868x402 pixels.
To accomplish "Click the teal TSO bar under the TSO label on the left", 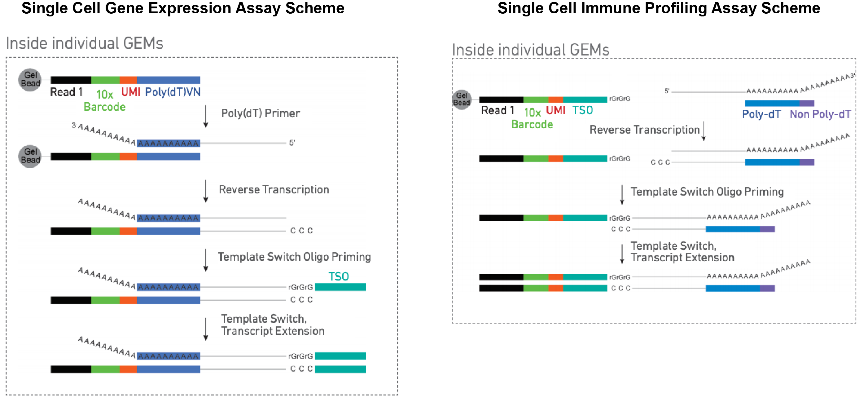I will click(x=340, y=287).
